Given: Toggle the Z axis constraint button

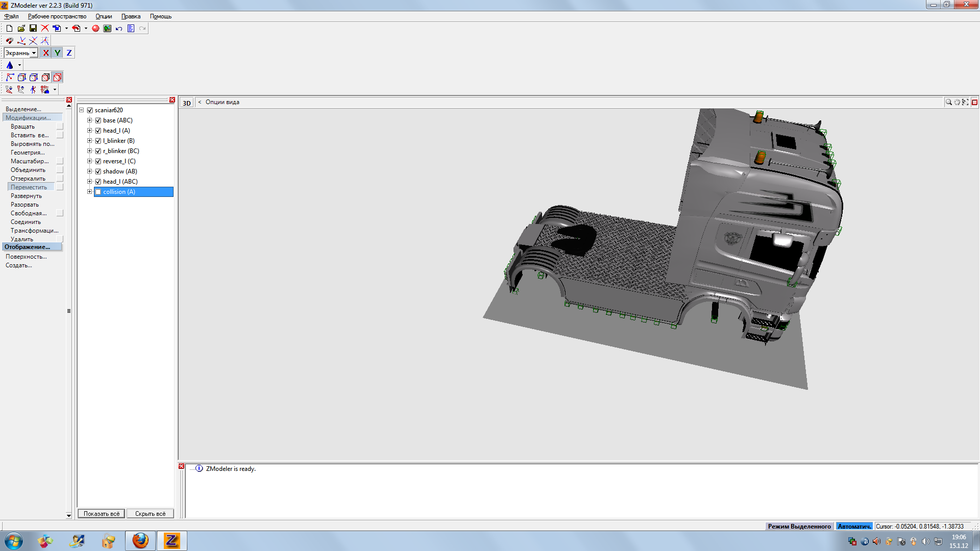Looking at the screenshot, I should pos(69,53).
